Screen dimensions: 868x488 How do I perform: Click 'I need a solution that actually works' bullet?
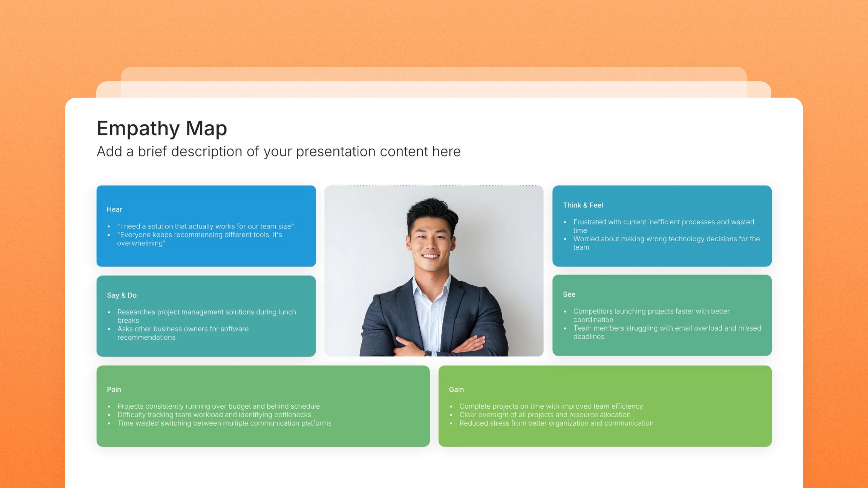point(205,226)
